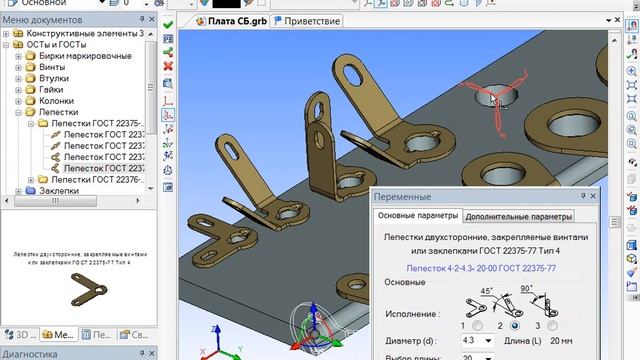Viewport: 640px width, 360px height.
Task: Click the green connection-arrows tool in the automenu
Action: 168,52
